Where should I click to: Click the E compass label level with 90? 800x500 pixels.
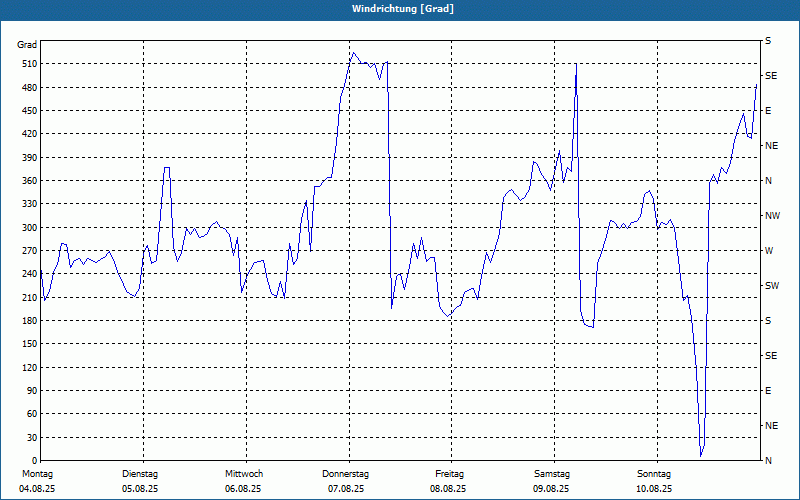(768, 391)
